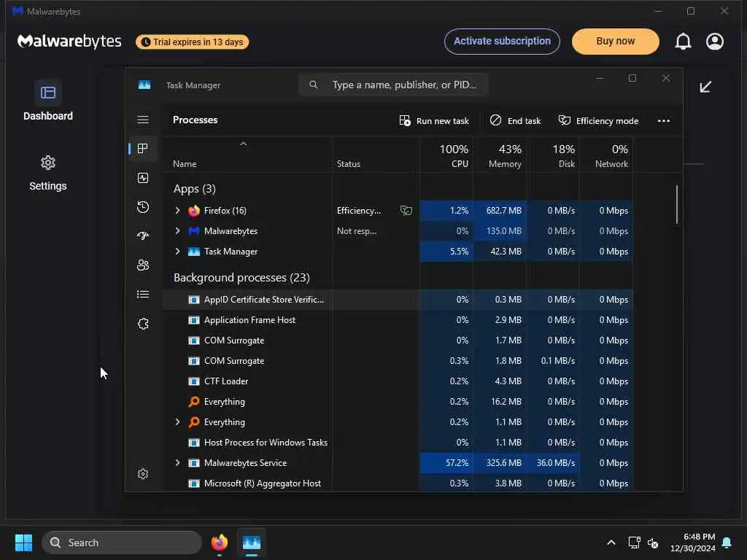Open the more options ellipsis menu
747x560 pixels.
pyautogui.click(x=664, y=121)
